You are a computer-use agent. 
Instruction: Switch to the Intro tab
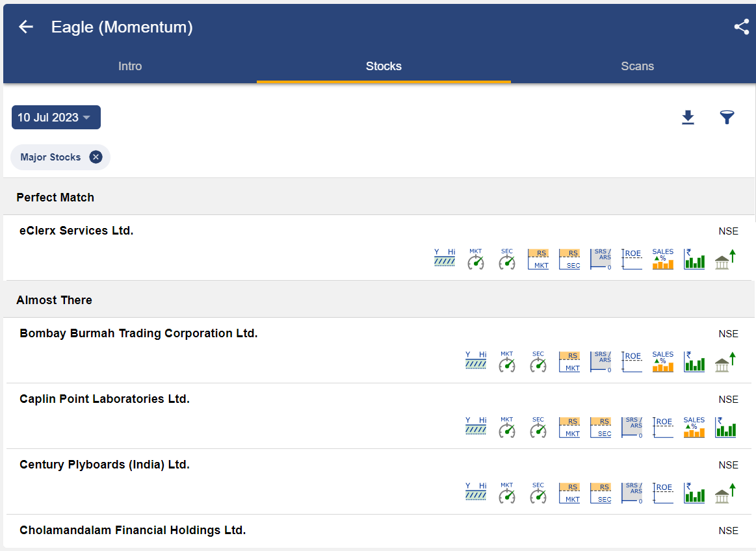click(130, 66)
